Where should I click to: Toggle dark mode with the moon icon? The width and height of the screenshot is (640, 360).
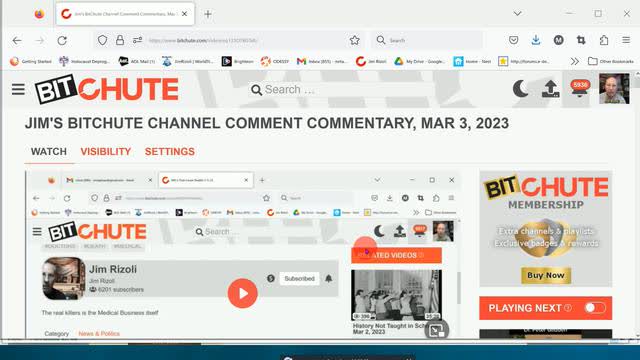(x=520, y=89)
